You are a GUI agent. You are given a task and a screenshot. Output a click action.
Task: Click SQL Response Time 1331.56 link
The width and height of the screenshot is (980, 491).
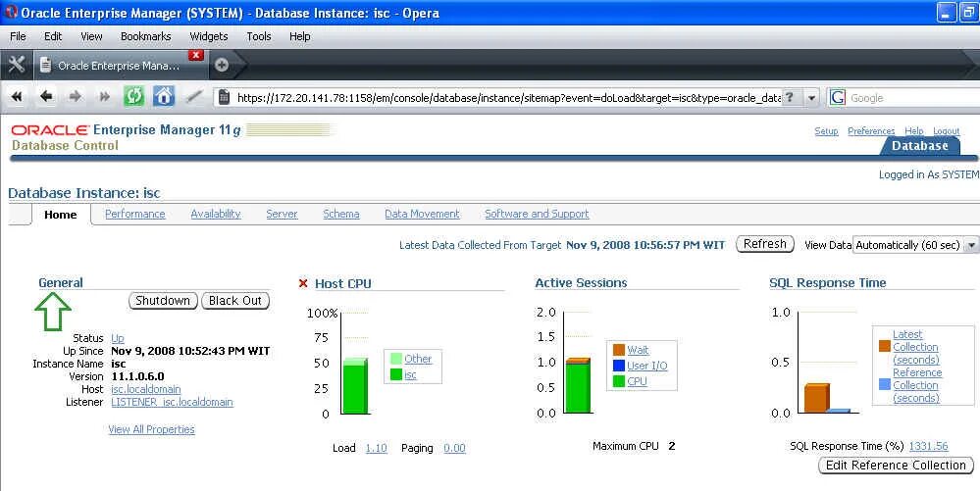point(928,446)
